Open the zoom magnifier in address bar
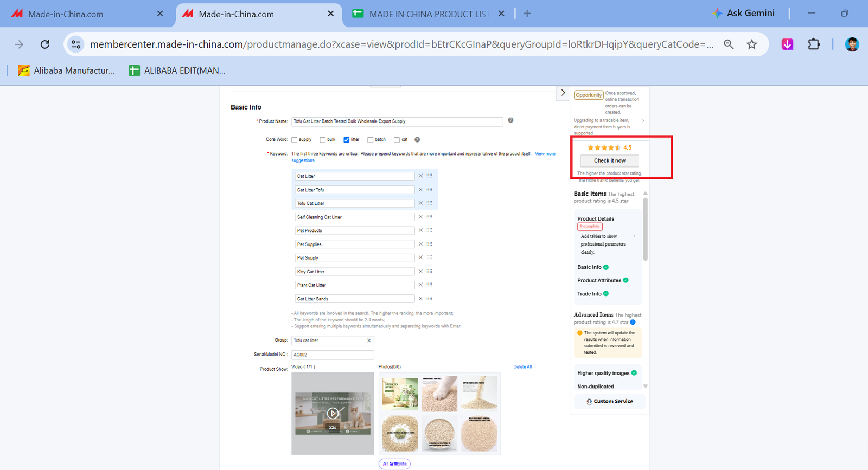The image size is (868, 470). coord(729,44)
